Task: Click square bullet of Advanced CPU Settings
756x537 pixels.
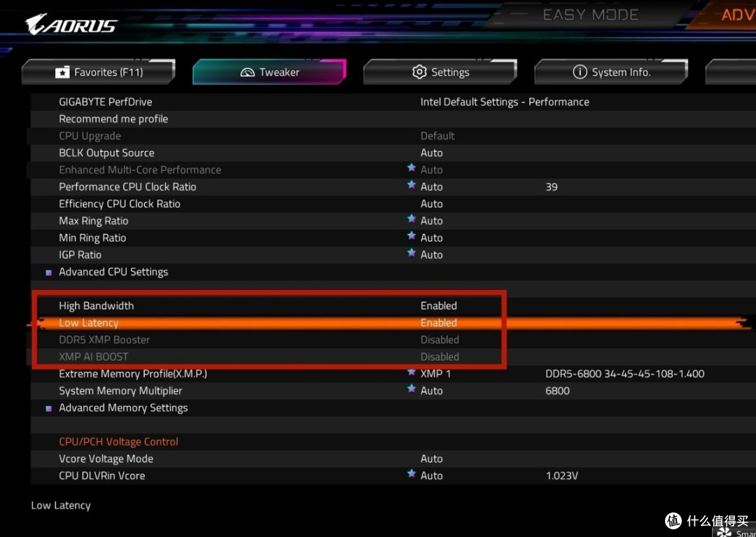Action: point(48,273)
